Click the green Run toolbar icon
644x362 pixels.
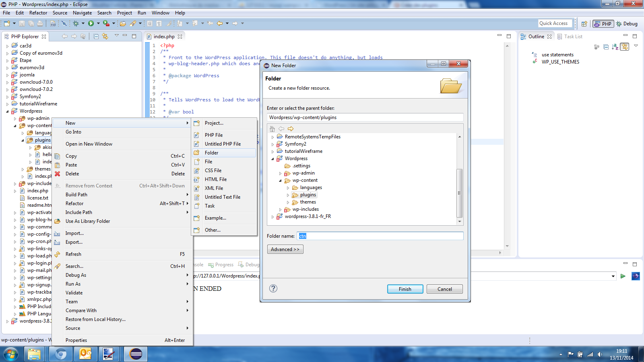point(91,23)
